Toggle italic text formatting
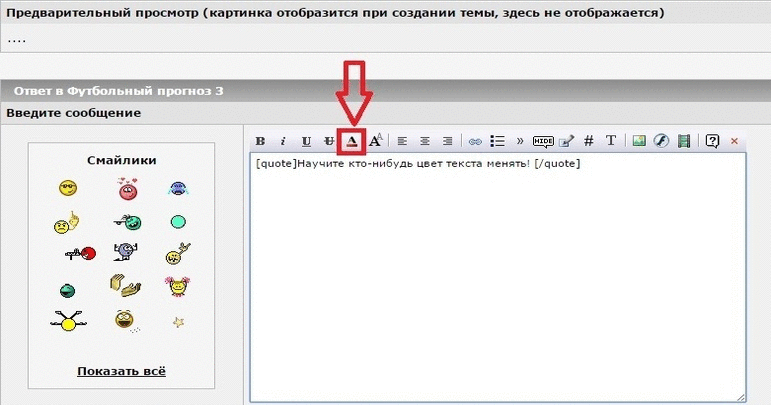The width and height of the screenshot is (771, 405). [x=283, y=141]
